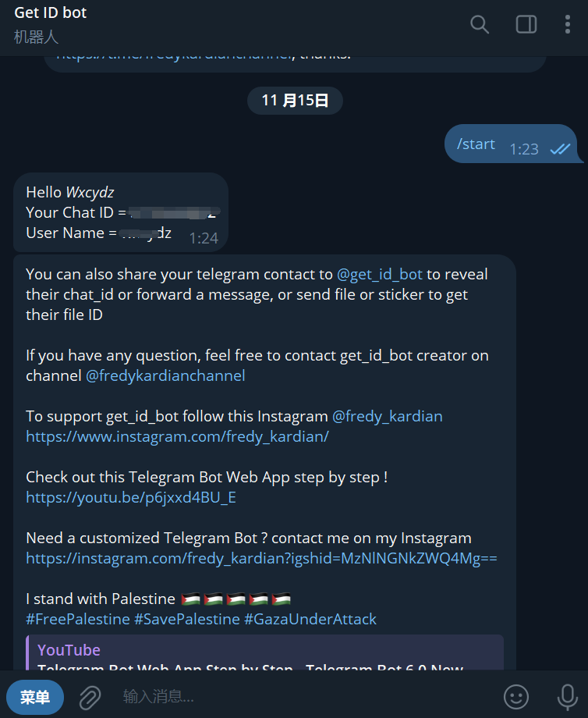Click the 11月15日 date badge
The image size is (588, 718).
pos(295,101)
